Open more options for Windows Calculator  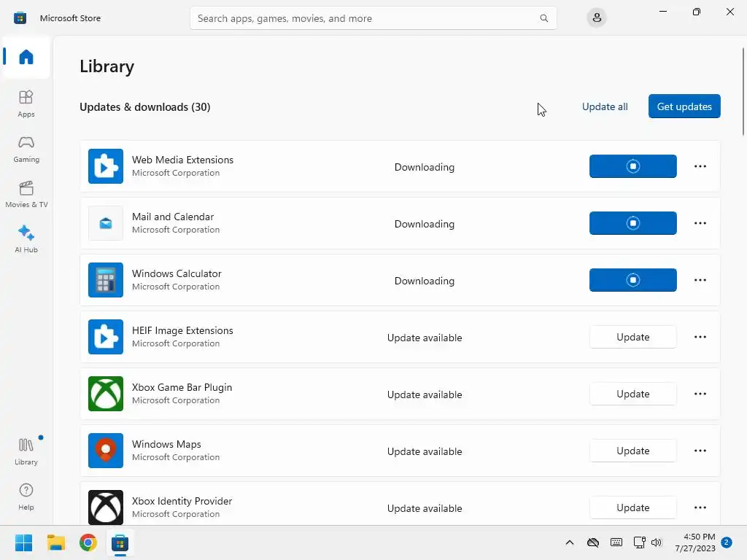[700, 280]
